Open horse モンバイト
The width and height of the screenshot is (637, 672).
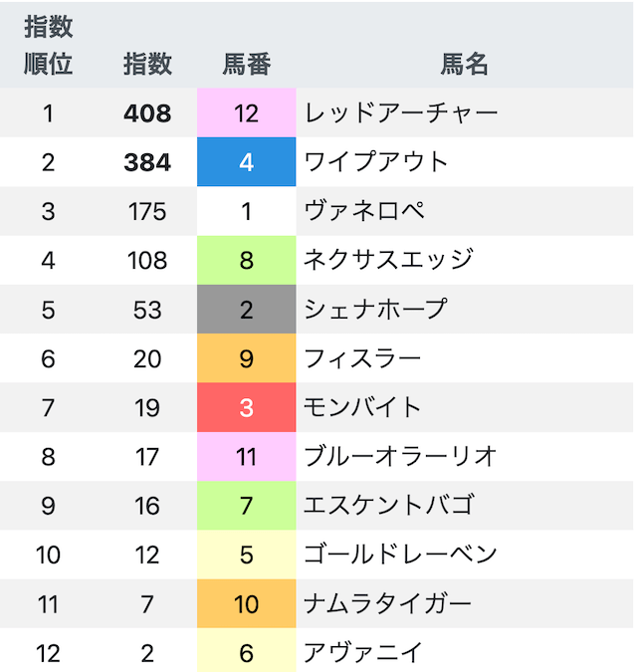point(362,407)
